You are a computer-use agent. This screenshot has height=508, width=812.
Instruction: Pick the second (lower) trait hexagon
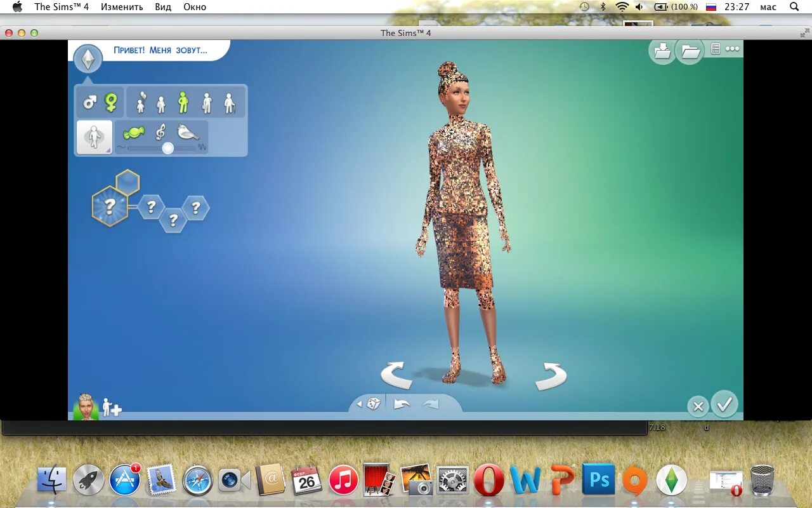point(173,220)
